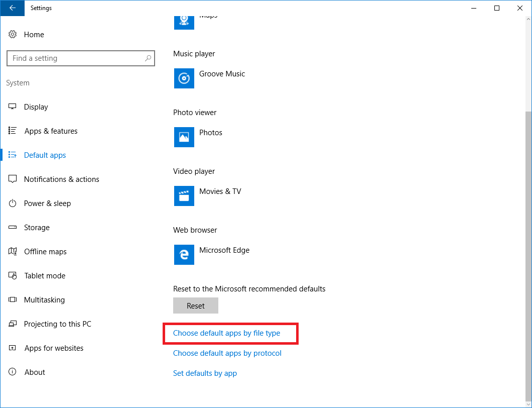Viewport: 532px width, 408px height.
Task: Click the search magnifier icon
Action: (x=148, y=58)
